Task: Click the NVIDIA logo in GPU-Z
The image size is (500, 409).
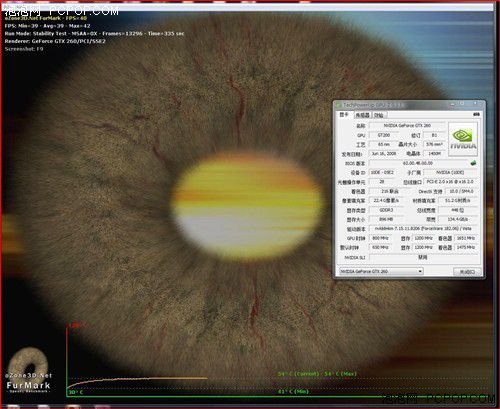Action: pyautogui.click(x=463, y=139)
